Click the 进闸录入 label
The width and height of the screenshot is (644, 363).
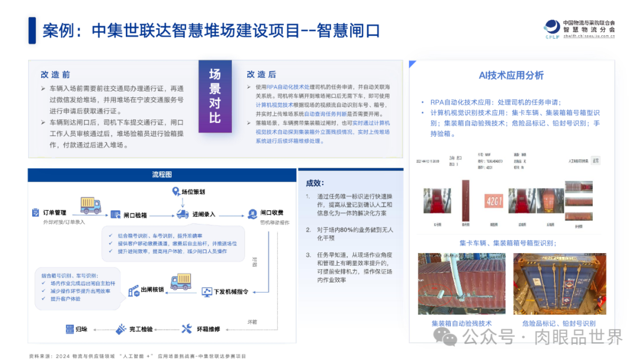[204, 214]
